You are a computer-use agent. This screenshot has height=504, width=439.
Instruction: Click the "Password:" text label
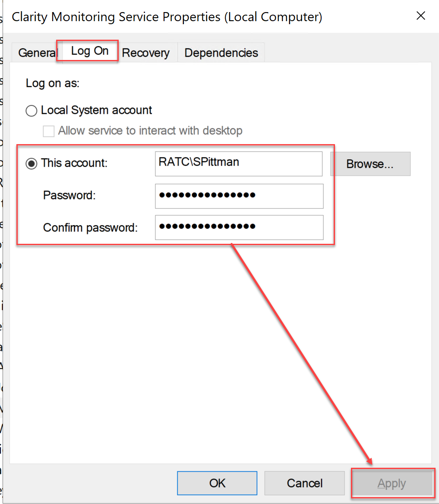[69, 195]
